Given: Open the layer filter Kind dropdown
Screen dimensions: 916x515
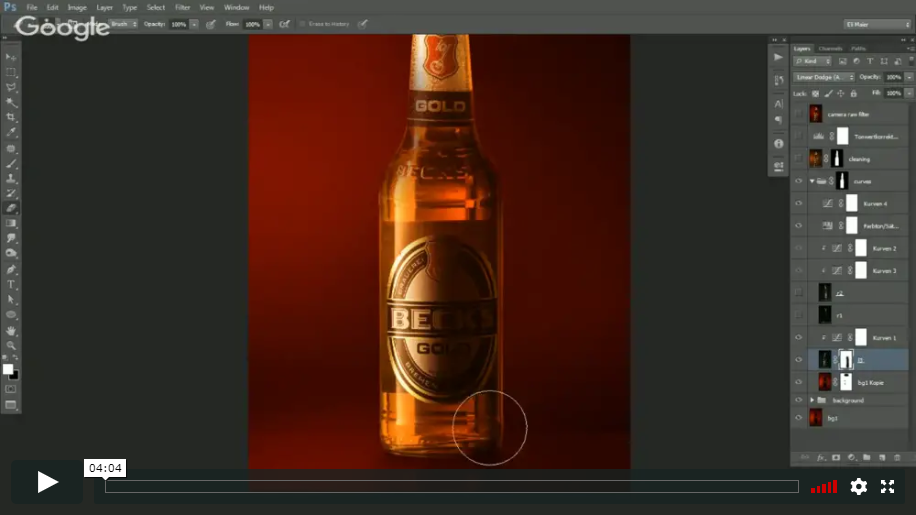Looking at the screenshot, I should coord(813,61).
